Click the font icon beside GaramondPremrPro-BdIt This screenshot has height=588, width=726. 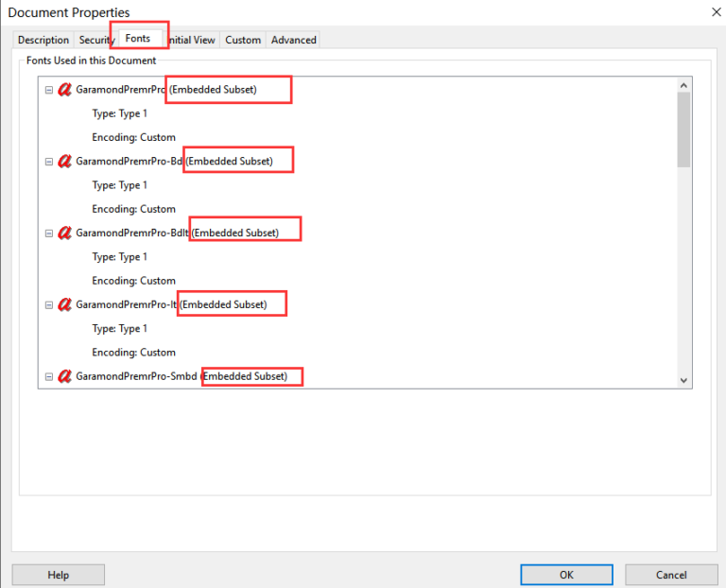(x=64, y=233)
